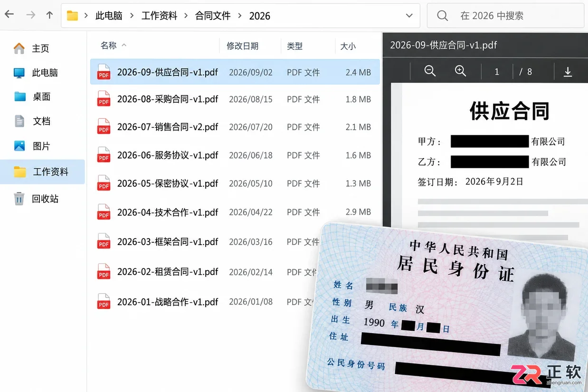Open 回收站 in the sidebar

click(45, 199)
